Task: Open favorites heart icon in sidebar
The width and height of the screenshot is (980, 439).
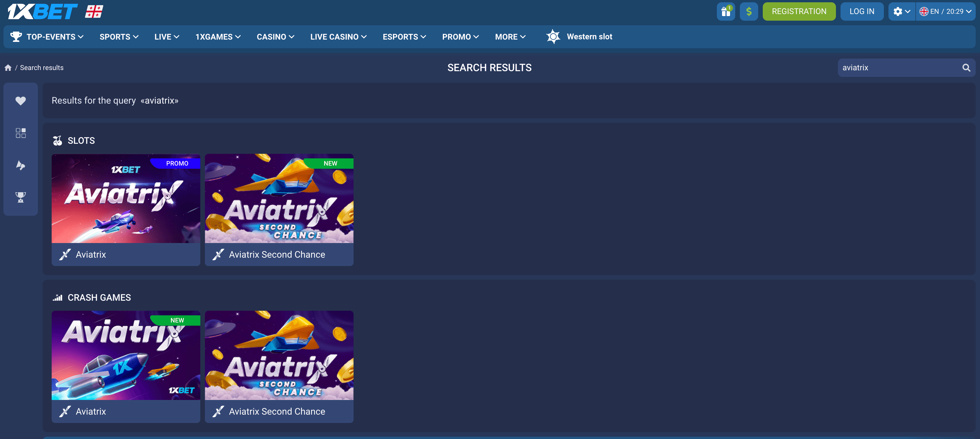Action: (21, 101)
